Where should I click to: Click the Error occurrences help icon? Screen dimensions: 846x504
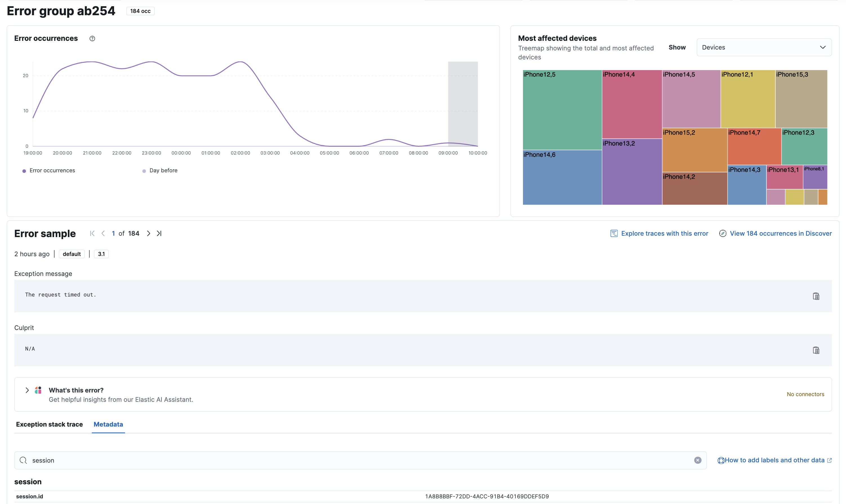(92, 38)
